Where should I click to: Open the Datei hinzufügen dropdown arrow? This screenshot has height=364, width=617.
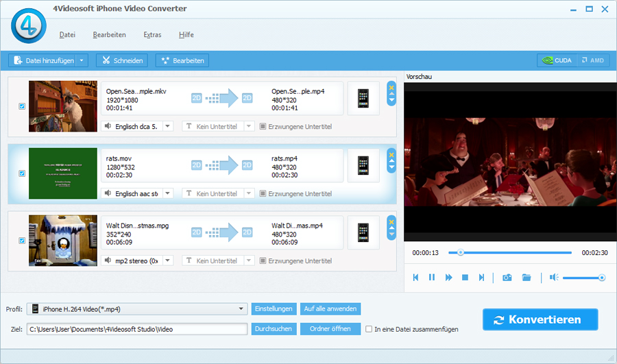82,60
